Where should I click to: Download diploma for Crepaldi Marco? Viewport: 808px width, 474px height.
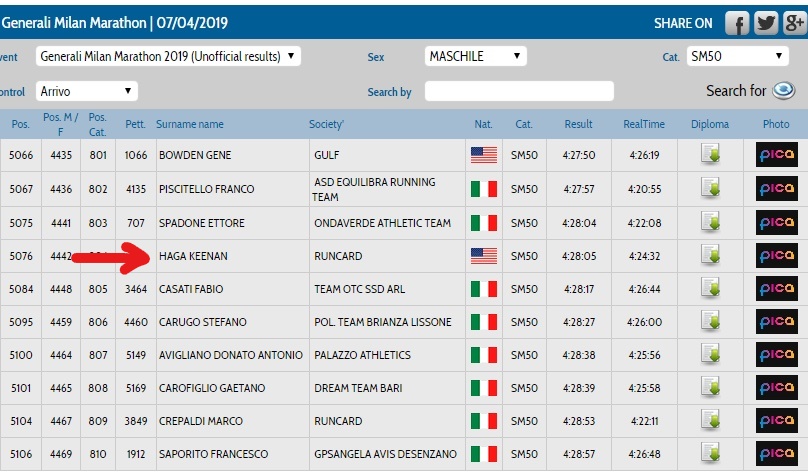pyautogui.click(x=710, y=420)
